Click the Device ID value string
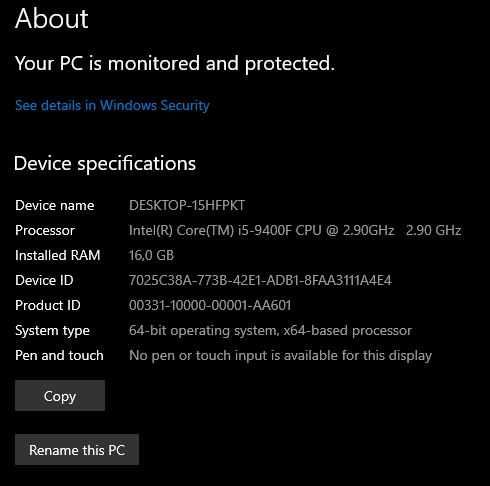 (x=260, y=280)
